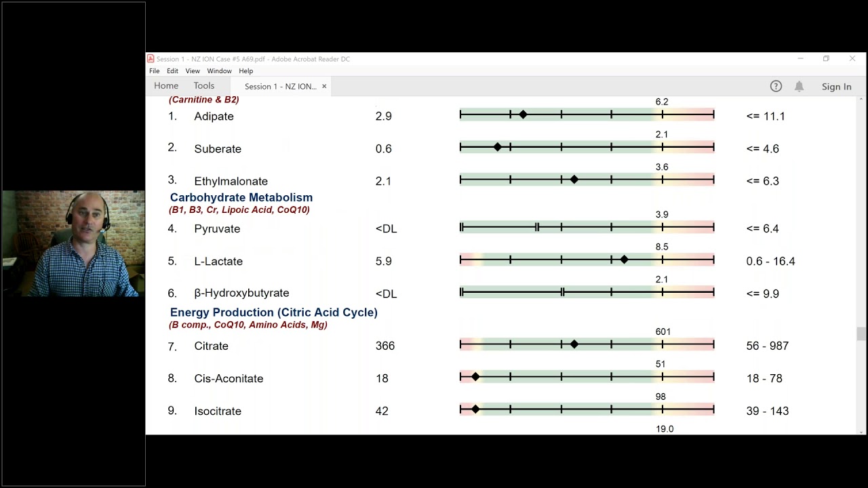Click the Ethylmalonate value '2.1'
The width and height of the screenshot is (868, 488).
click(383, 182)
